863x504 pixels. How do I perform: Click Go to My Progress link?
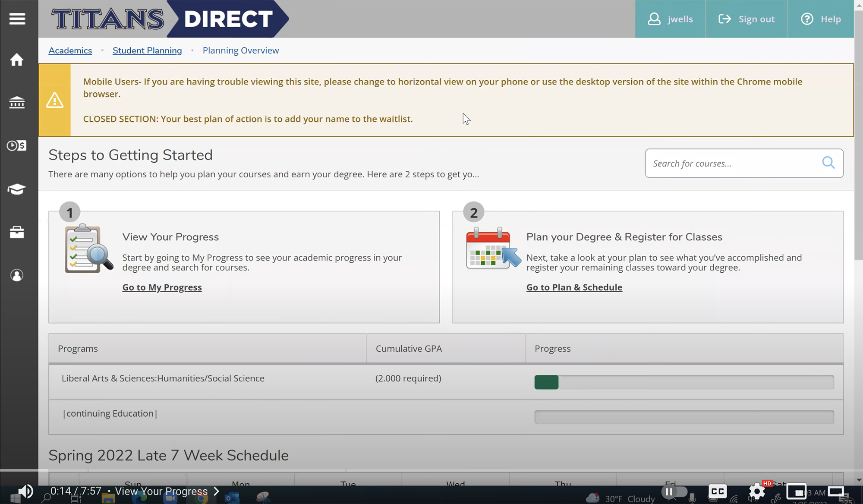click(162, 287)
